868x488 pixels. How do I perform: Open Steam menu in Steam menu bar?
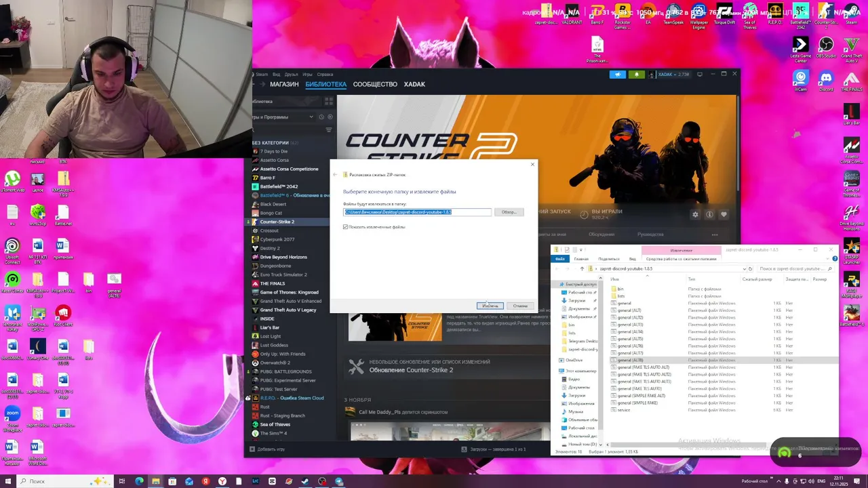click(x=262, y=75)
